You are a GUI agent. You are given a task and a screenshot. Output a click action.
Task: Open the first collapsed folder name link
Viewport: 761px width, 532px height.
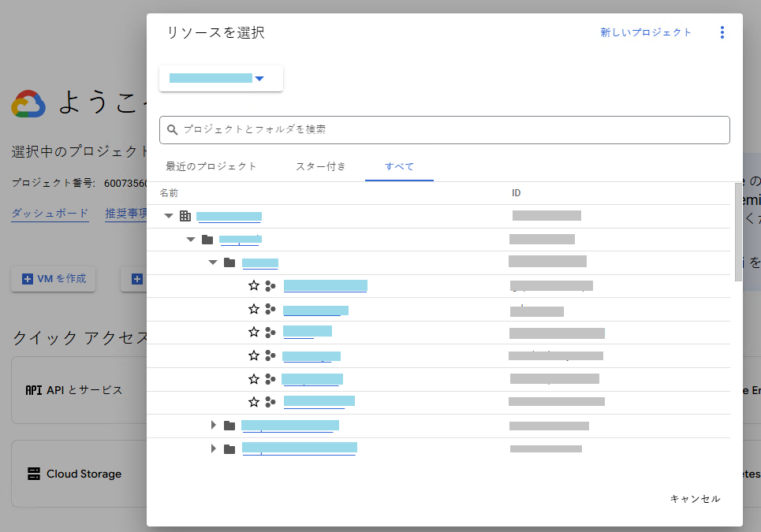(x=289, y=426)
